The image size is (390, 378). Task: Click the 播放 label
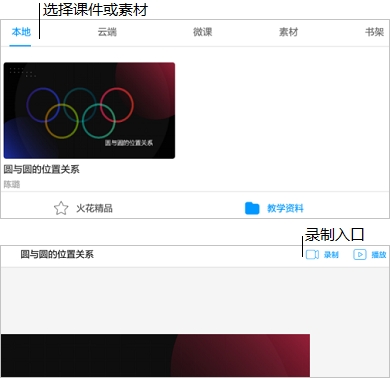[x=379, y=255]
